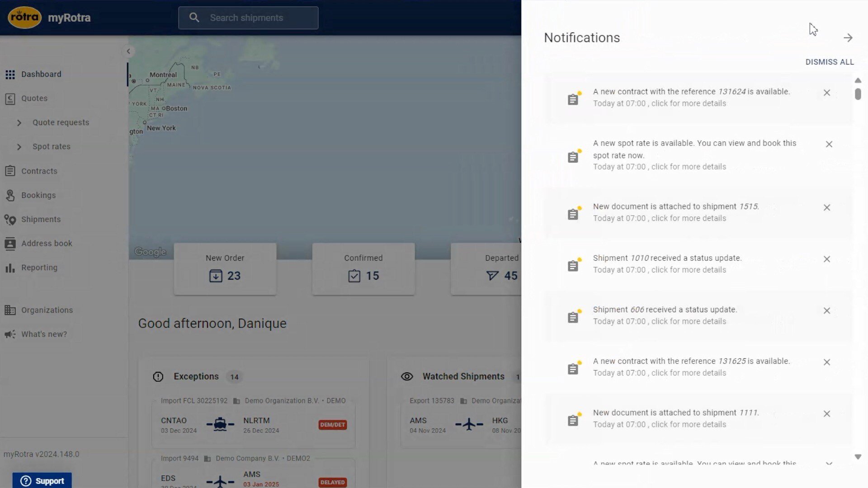Click the Bookings sidebar icon

point(10,195)
